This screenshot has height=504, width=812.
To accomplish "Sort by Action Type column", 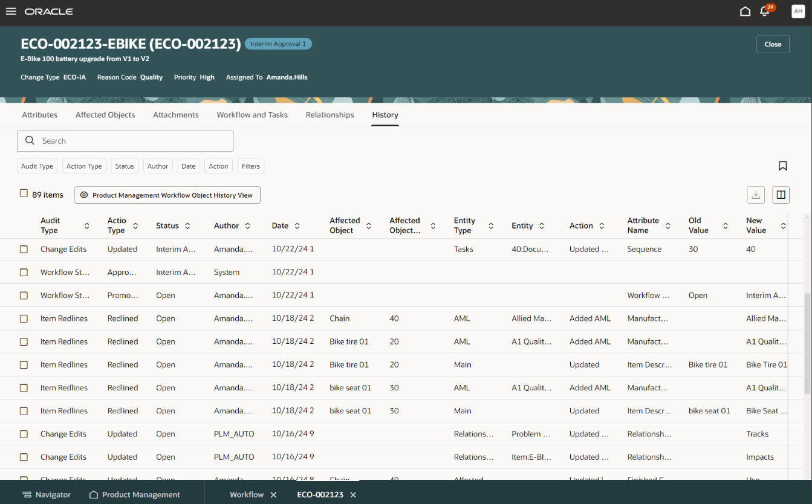I will click(135, 225).
